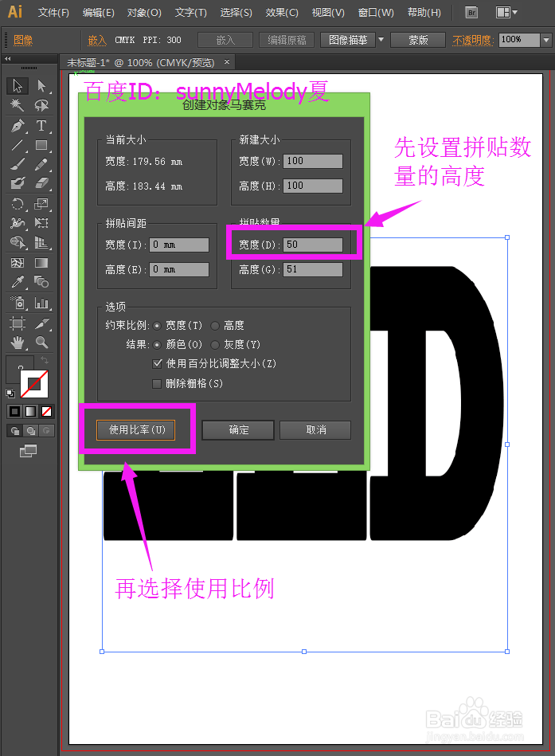Open the workspace layout switcher dropdown
The height and width of the screenshot is (756, 555).
click(x=506, y=13)
